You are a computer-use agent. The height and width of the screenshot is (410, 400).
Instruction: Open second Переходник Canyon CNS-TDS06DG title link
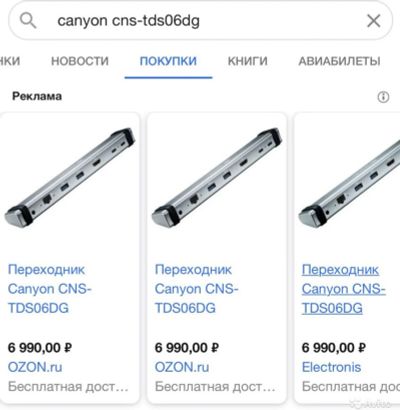click(x=196, y=289)
